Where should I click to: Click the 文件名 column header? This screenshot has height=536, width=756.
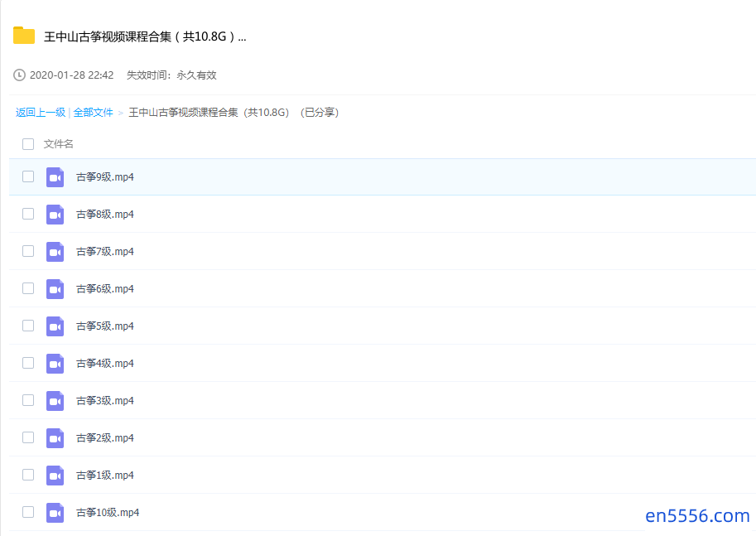click(x=59, y=144)
